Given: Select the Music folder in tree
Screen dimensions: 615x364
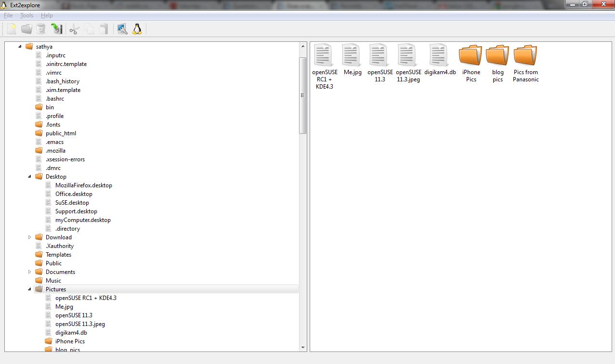Looking at the screenshot, I should pyautogui.click(x=53, y=281).
